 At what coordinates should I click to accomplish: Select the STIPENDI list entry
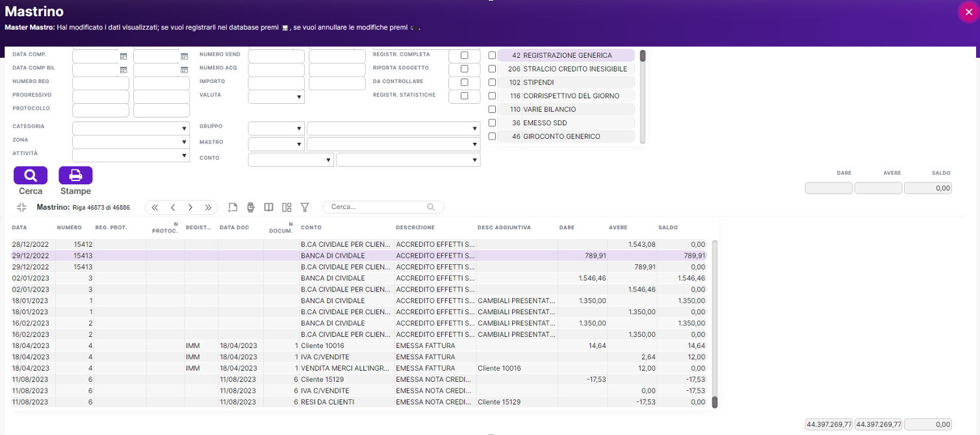566,82
